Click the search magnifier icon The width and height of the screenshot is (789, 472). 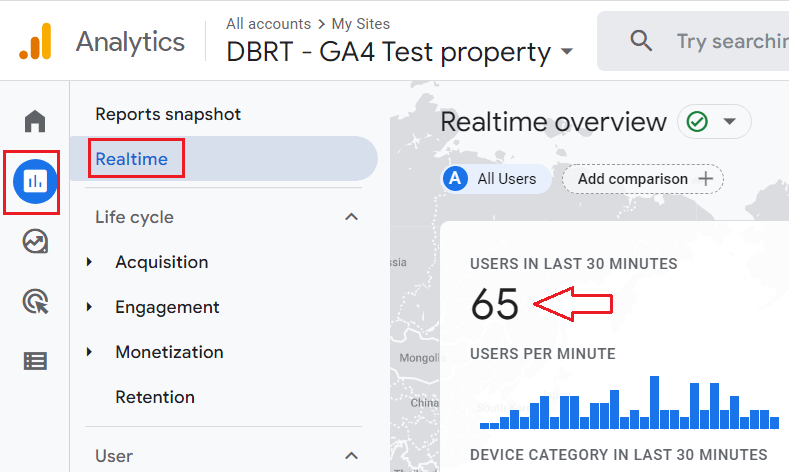click(641, 41)
